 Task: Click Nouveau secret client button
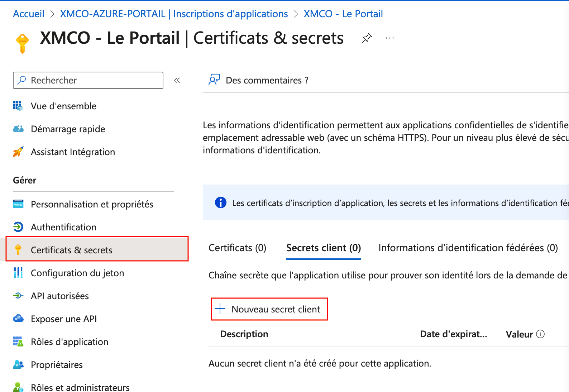point(269,309)
